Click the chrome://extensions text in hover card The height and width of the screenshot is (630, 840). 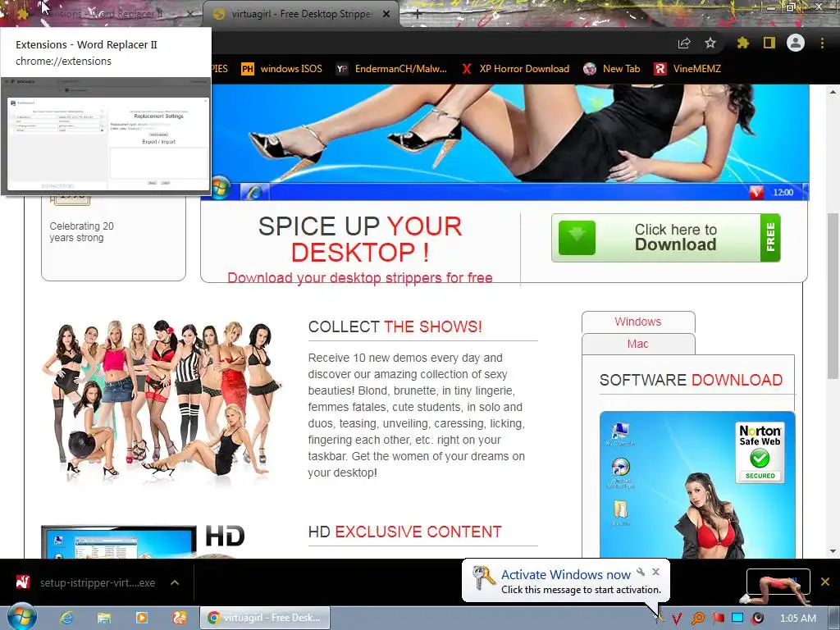click(63, 61)
